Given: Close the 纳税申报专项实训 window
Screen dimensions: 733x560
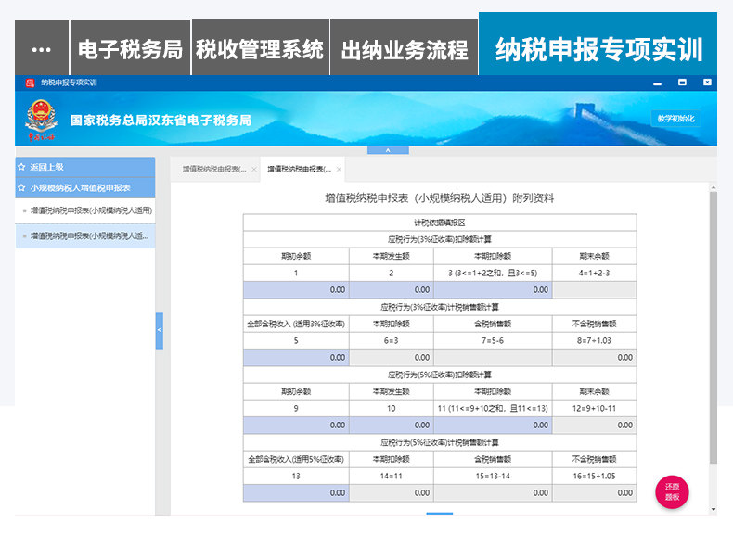Looking at the screenshot, I should (707, 83).
